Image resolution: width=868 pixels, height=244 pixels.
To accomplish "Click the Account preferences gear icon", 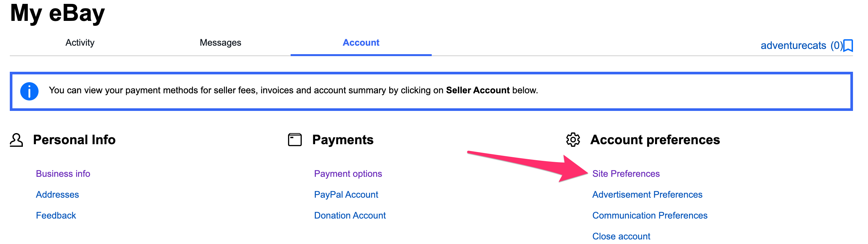I will [x=573, y=140].
